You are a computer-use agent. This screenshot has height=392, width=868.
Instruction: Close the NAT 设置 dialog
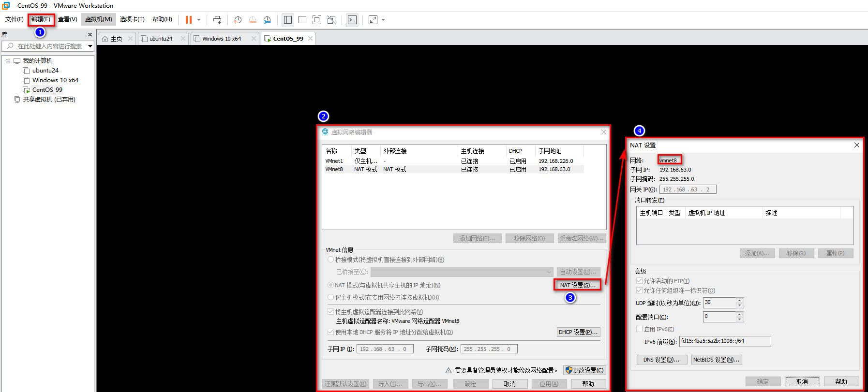tap(857, 145)
